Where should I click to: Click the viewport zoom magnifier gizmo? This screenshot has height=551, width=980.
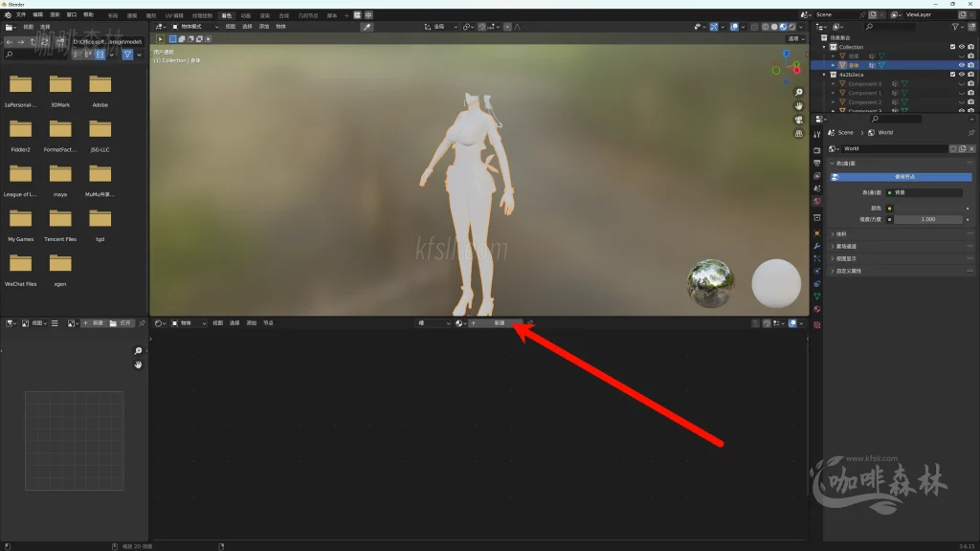point(799,93)
